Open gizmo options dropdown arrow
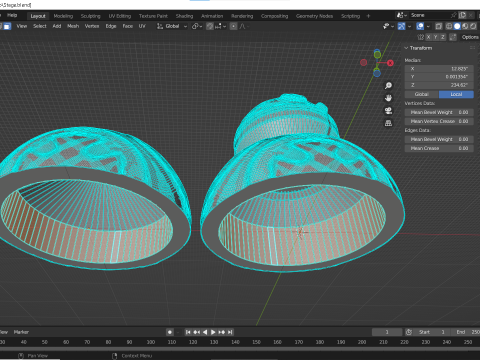 click(x=409, y=26)
